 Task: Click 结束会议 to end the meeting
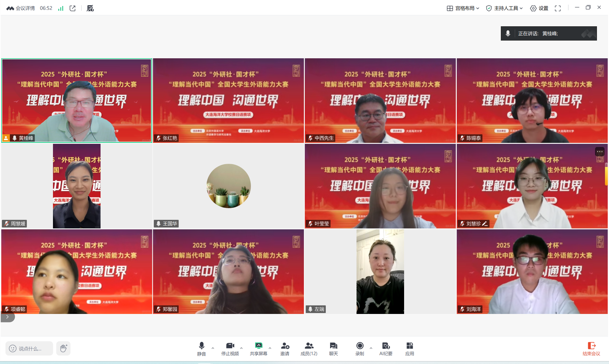tap(591, 348)
